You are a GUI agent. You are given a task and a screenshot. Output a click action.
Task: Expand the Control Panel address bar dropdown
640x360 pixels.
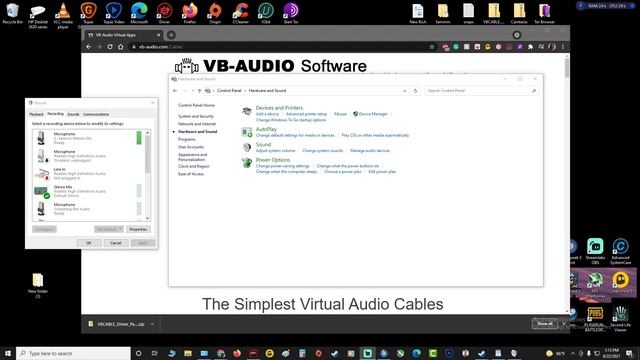tap(404, 91)
